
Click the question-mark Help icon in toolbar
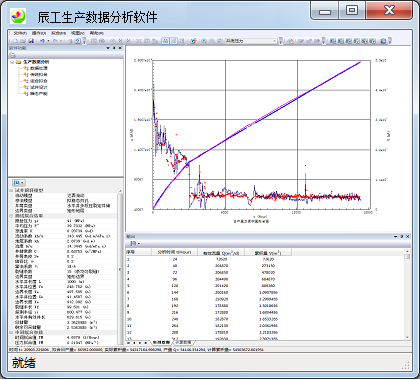pyautogui.click(x=78, y=41)
